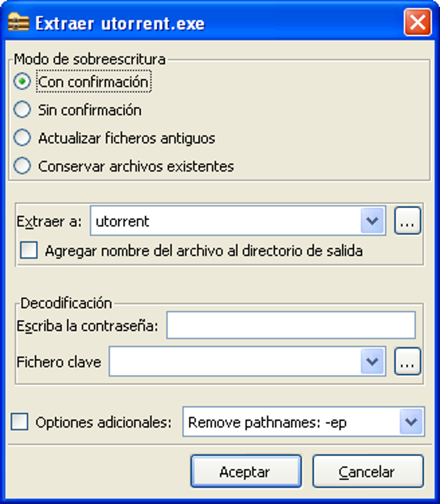Open the Fichero clave dropdown arrow
The image size is (440, 504).
pyautogui.click(x=372, y=361)
